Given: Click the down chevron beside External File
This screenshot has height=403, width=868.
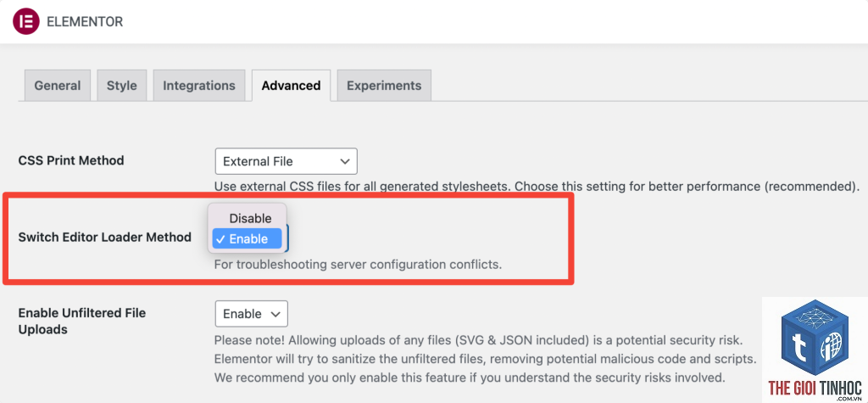Looking at the screenshot, I should [x=345, y=161].
